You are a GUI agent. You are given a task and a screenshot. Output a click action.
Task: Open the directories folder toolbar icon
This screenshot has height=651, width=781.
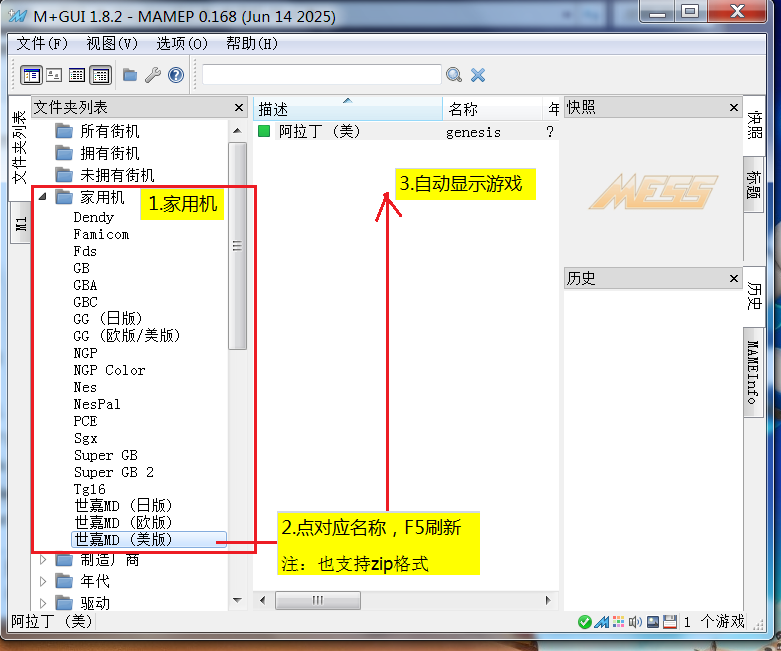[x=130, y=75]
